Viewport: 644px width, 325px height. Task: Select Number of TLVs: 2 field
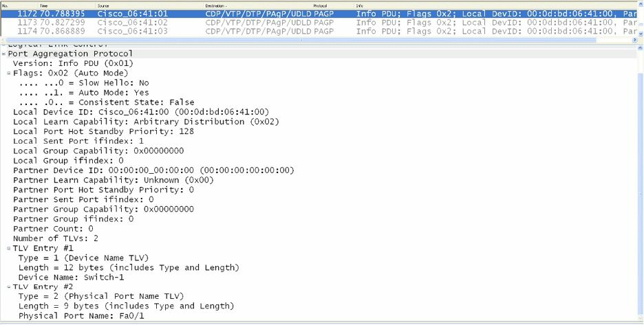tap(56, 238)
